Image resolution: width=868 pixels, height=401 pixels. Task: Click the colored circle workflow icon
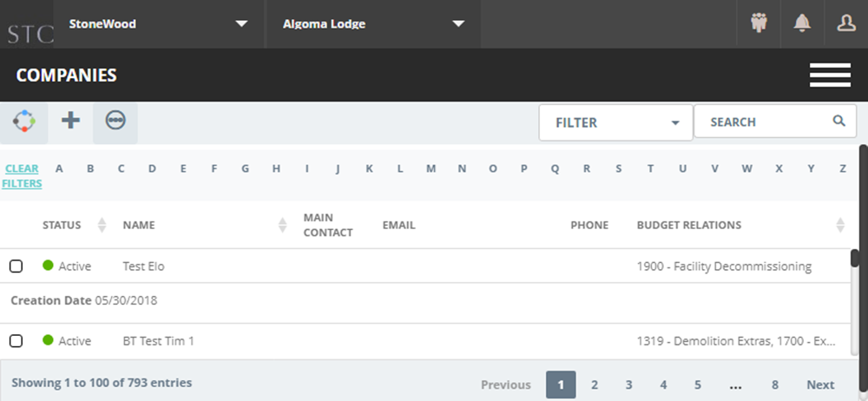[23, 121]
